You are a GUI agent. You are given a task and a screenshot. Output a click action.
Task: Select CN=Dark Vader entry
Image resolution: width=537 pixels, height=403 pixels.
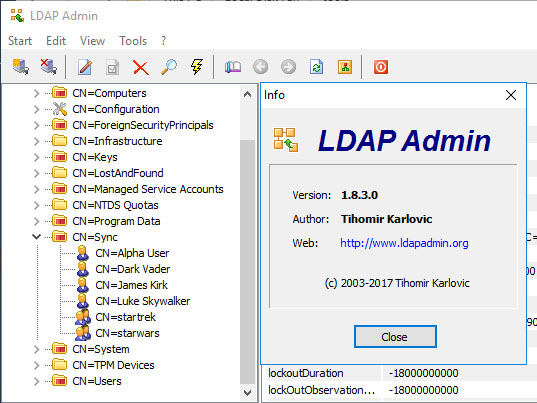coord(133,269)
